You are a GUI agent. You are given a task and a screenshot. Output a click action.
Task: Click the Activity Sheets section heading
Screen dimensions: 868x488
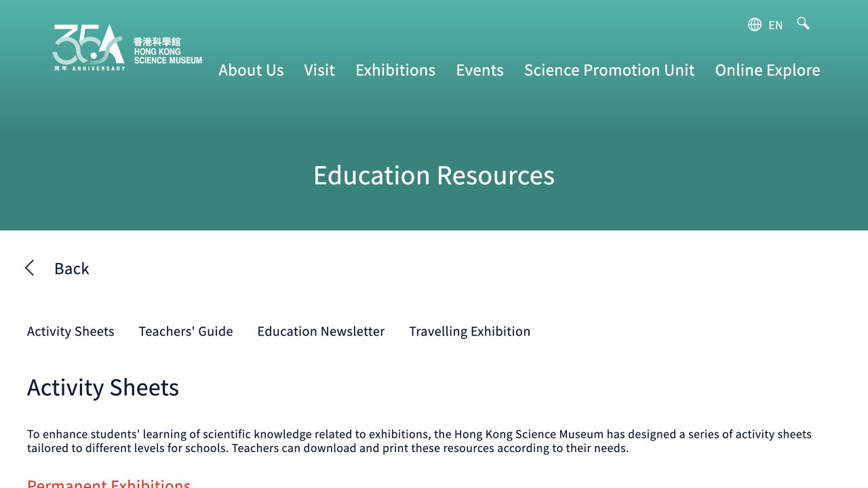pos(103,387)
